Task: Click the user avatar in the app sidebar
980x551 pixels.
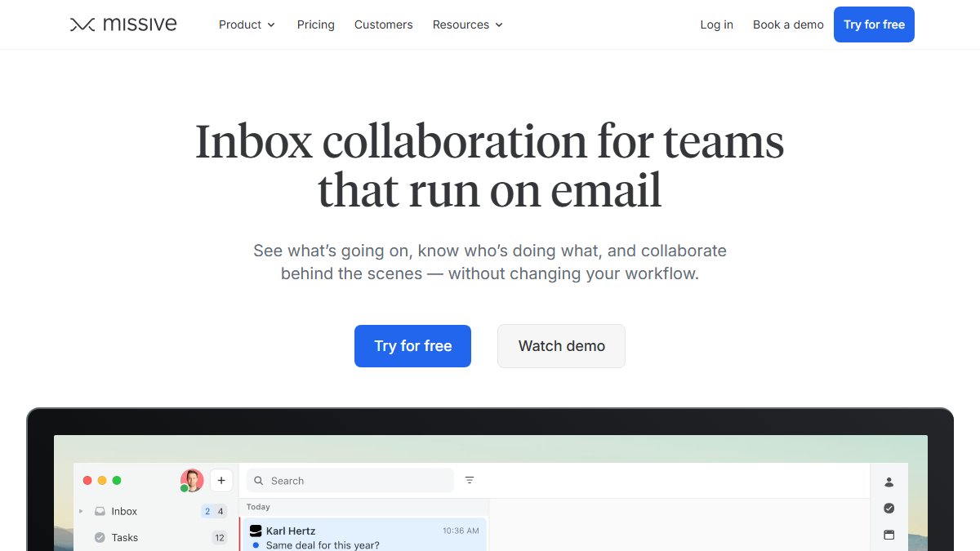Action: pos(192,480)
